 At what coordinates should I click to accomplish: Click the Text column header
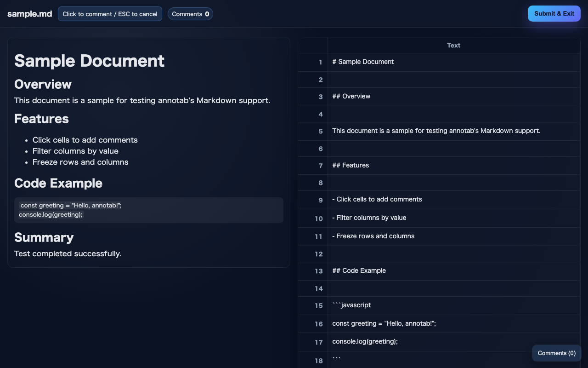click(453, 45)
